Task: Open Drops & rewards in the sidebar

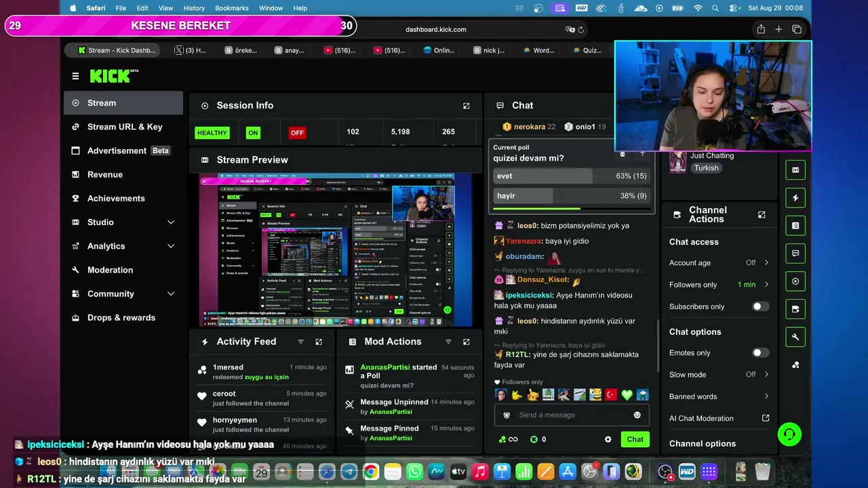Action: coord(123,317)
